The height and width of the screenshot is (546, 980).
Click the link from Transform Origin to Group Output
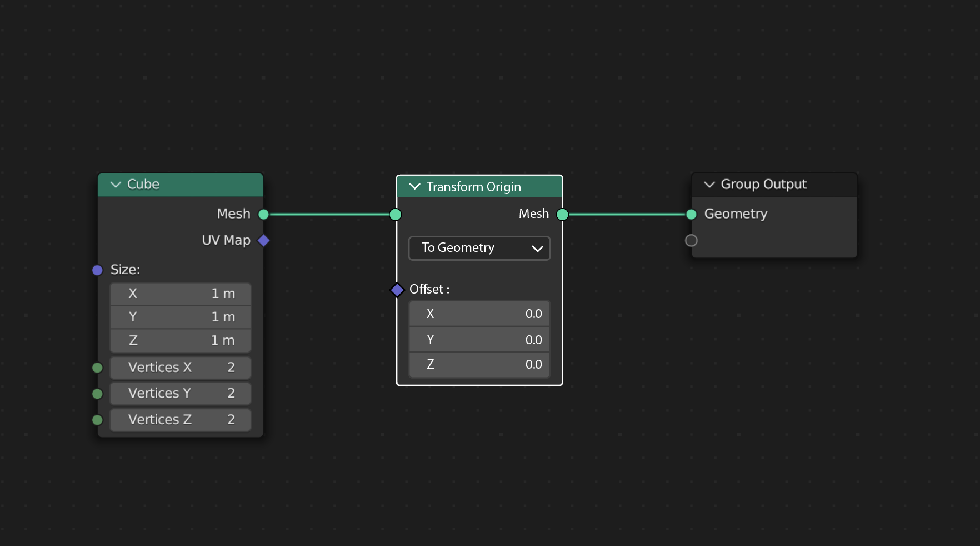(627, 214)
